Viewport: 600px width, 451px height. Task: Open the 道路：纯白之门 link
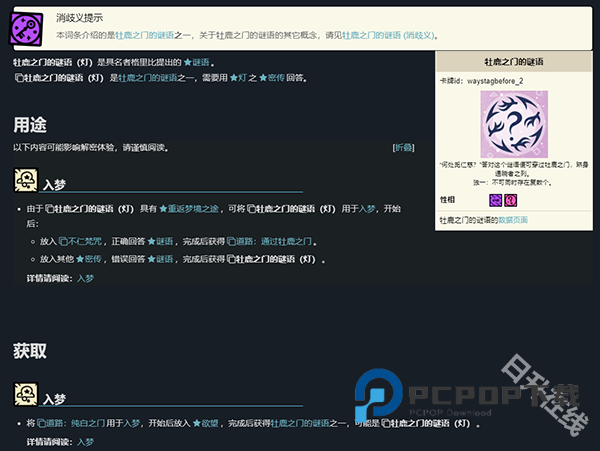click(x=71, y=423)
